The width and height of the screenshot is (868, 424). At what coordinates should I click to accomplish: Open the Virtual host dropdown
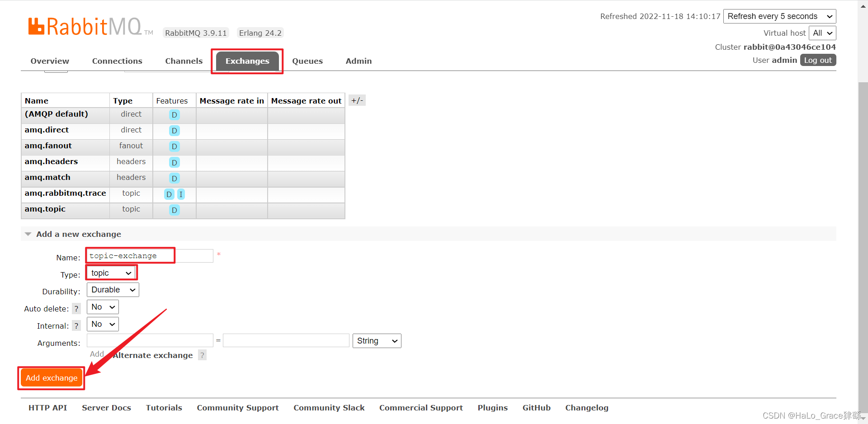(x=822, y=33)
